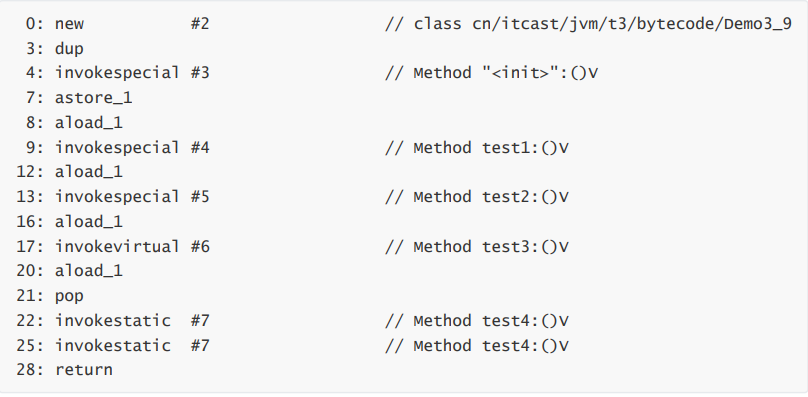The image size is (808, 397).
Task: Select the astore_1 instruction
Action: [x=93, y=98]
